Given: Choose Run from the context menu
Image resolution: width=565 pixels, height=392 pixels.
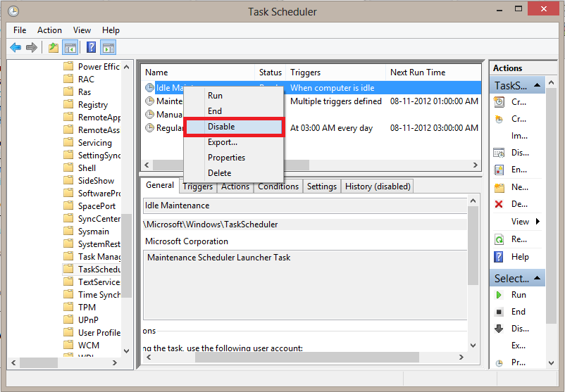Looking at the screenshot, I should pyautogui.click(x=234, y=96).
